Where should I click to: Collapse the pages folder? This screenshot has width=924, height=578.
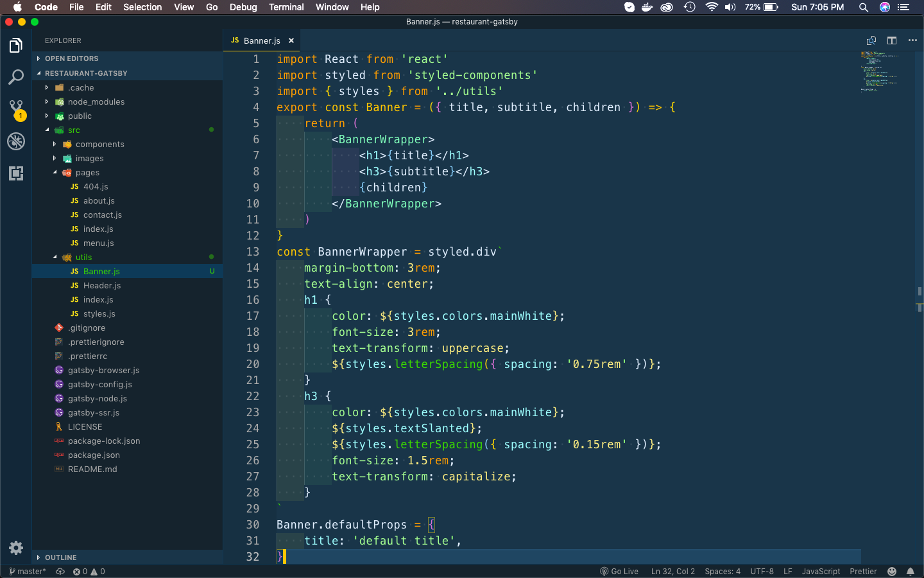(127, 173)
